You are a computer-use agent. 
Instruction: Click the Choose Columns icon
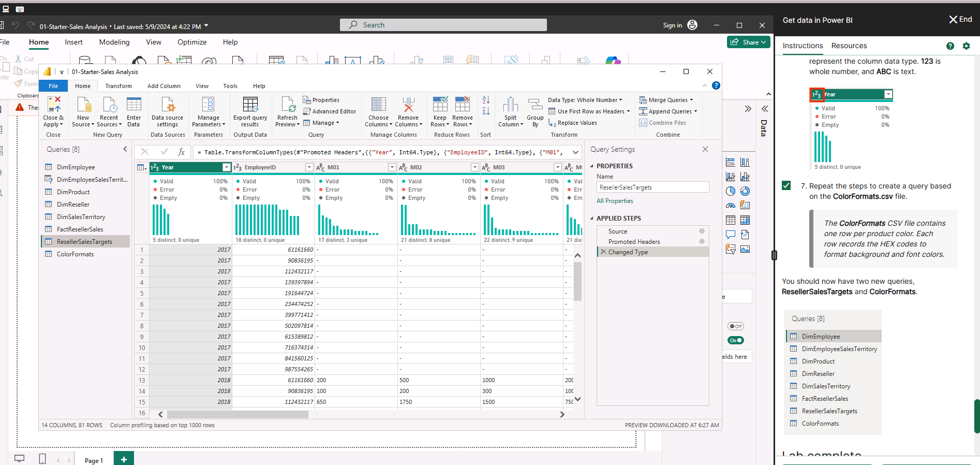pos(378,105)
